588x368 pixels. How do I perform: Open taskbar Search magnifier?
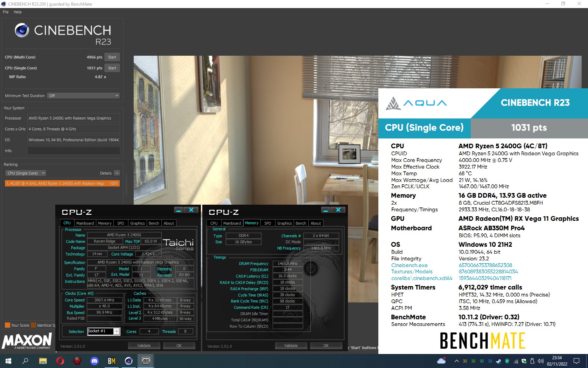25,361
